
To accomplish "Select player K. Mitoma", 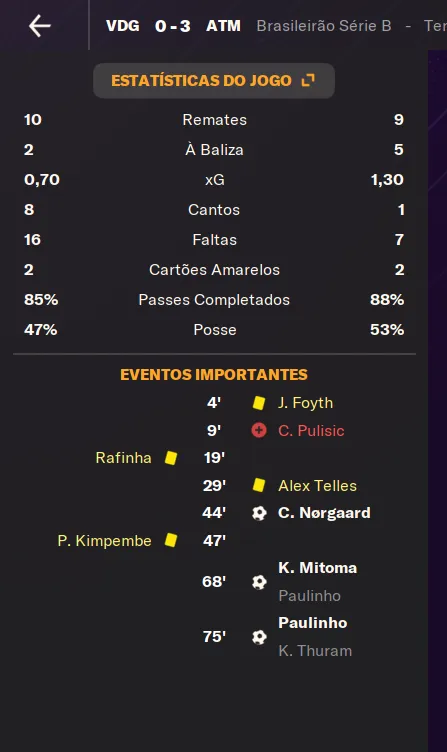I will click(318, 568).
